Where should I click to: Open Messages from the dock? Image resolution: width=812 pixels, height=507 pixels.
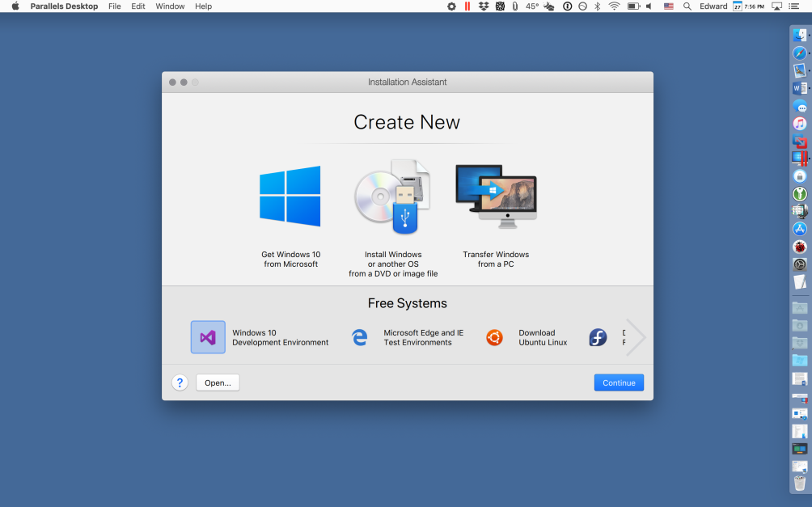[x=800, y=106]
